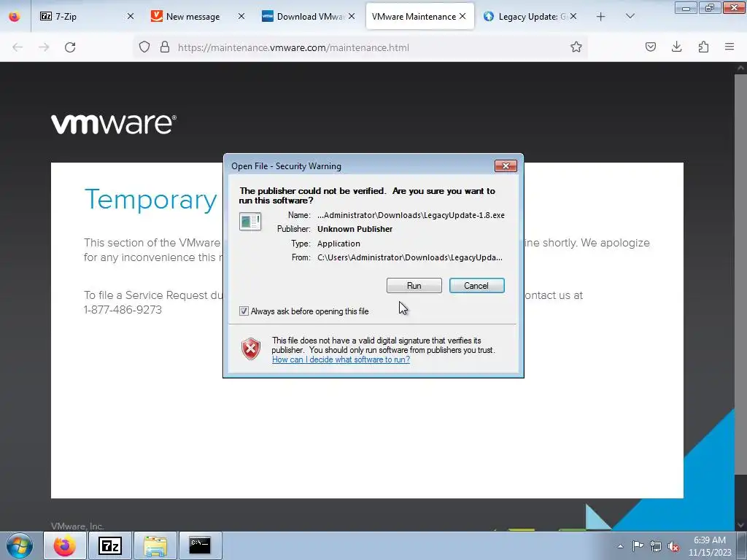Close the Open File Security Warning dialog
This screenshot has width=747, height=560.
point(506,166)
